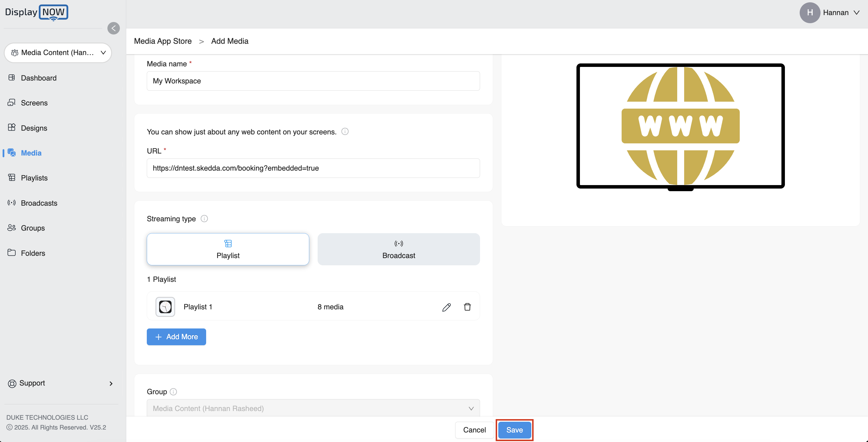
Task: Click the info icon next to Group label
Action: click(x=173, y=391)
